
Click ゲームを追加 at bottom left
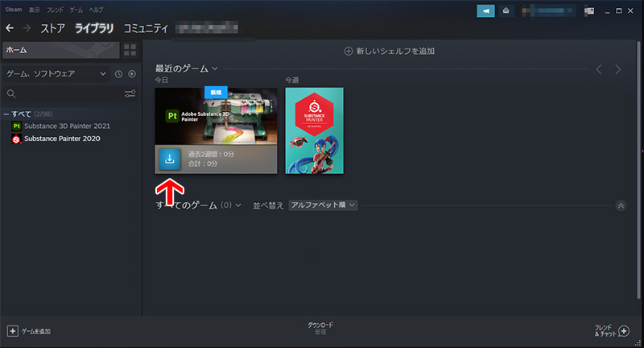29,331
